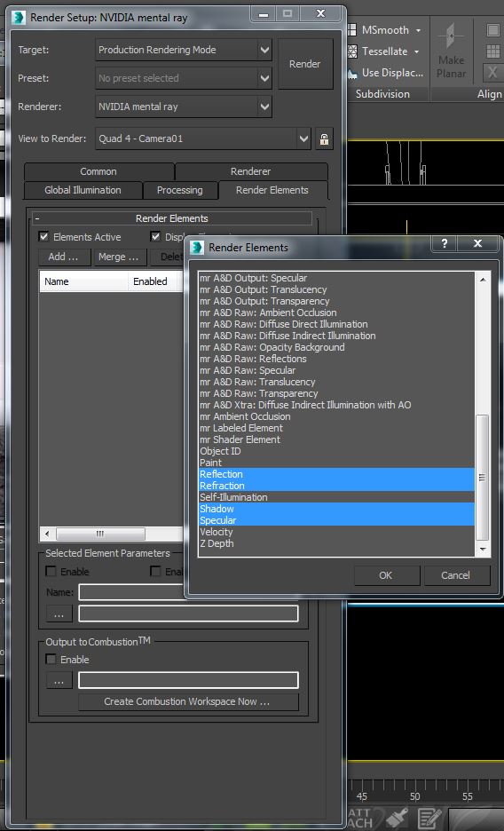504x831 pixels.
Task: Click OK in Render Elements dialog
Action: [386, 575]
